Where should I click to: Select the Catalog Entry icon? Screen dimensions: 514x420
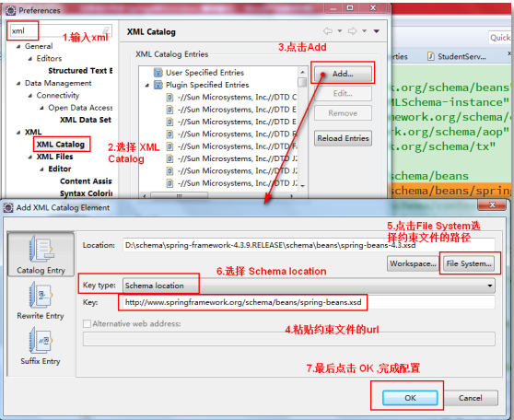click(x=41, y=250)
